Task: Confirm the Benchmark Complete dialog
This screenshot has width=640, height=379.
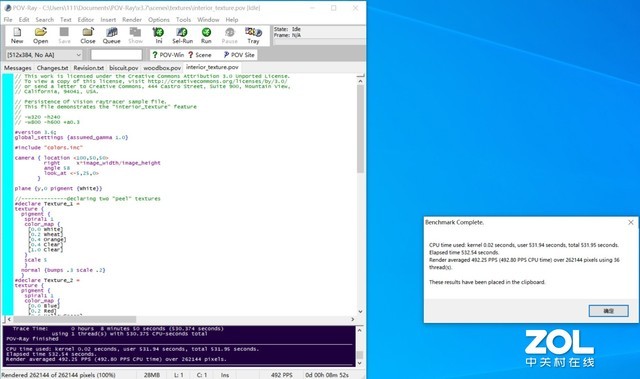Action: point(608,311)
